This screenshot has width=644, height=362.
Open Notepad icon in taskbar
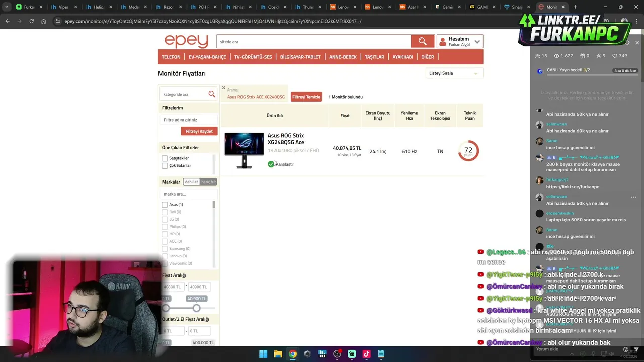381,354
